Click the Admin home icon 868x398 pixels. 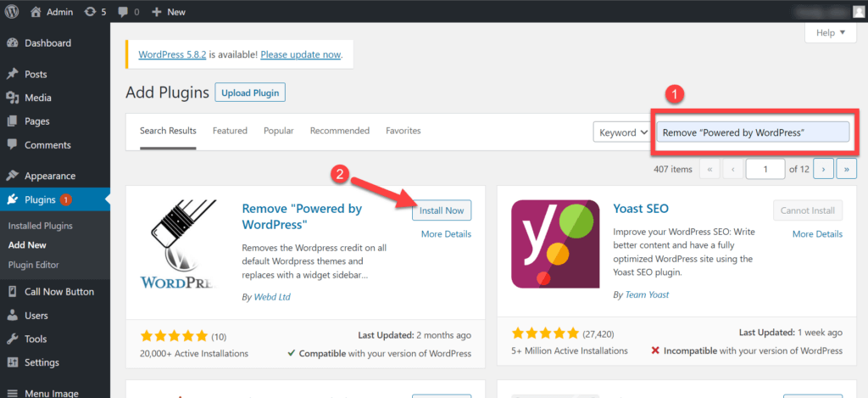[x=36, y=12]
